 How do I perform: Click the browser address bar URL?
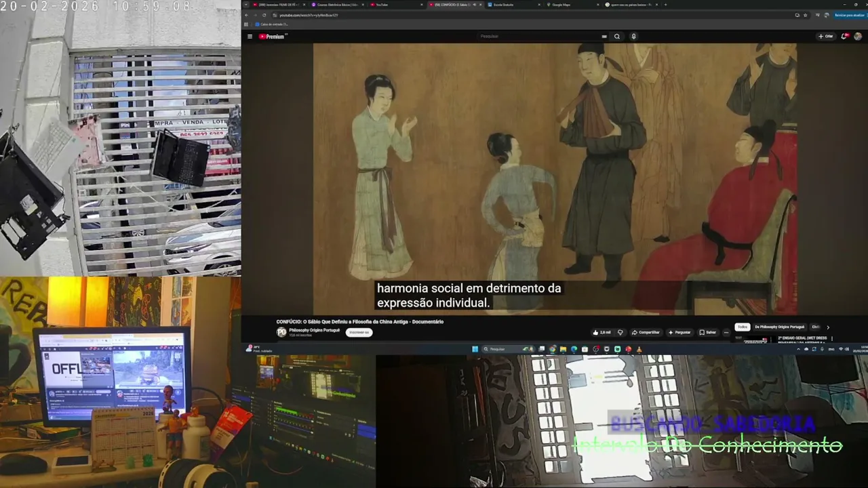pyautogui.click(x=309, y=15)
